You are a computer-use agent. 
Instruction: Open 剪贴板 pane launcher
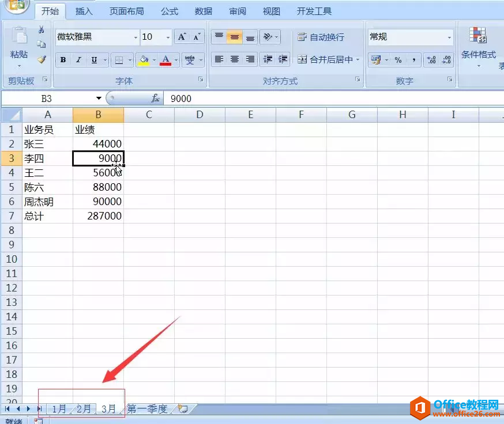(45, 79)
